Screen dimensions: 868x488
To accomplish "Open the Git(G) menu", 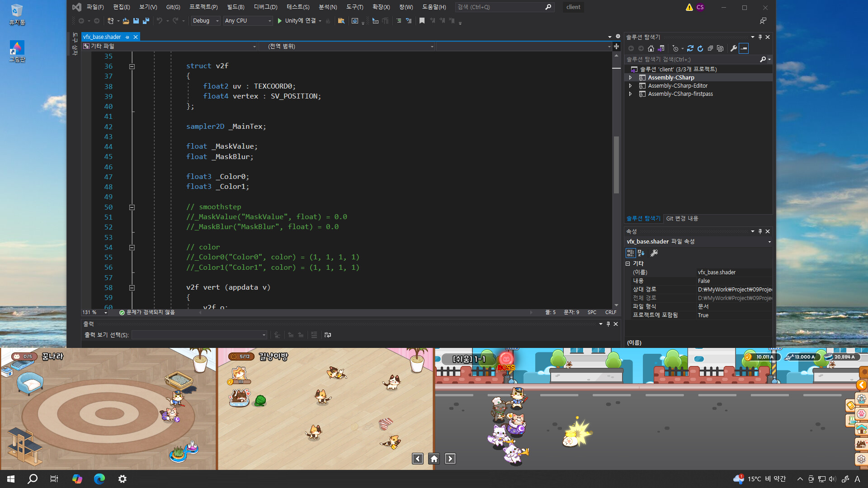I will pyautogui.click(x=173, y=7).
